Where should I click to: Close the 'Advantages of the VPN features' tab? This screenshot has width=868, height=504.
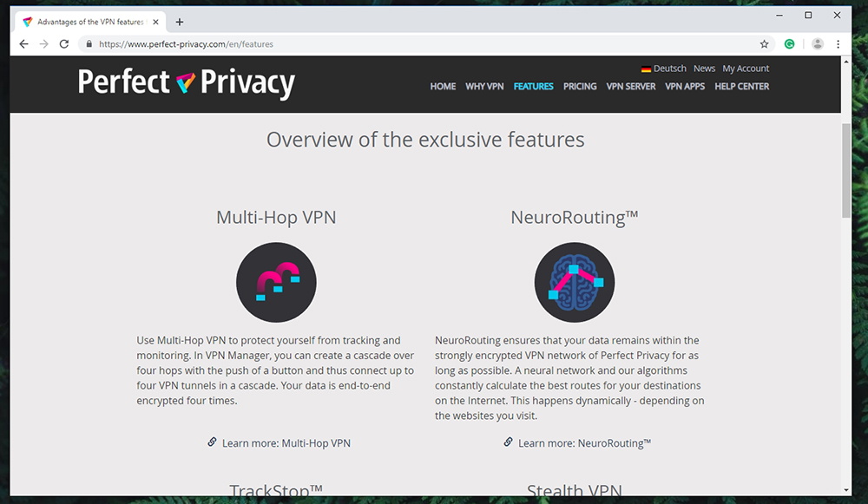pyautogui.click(x=155, y=23)
